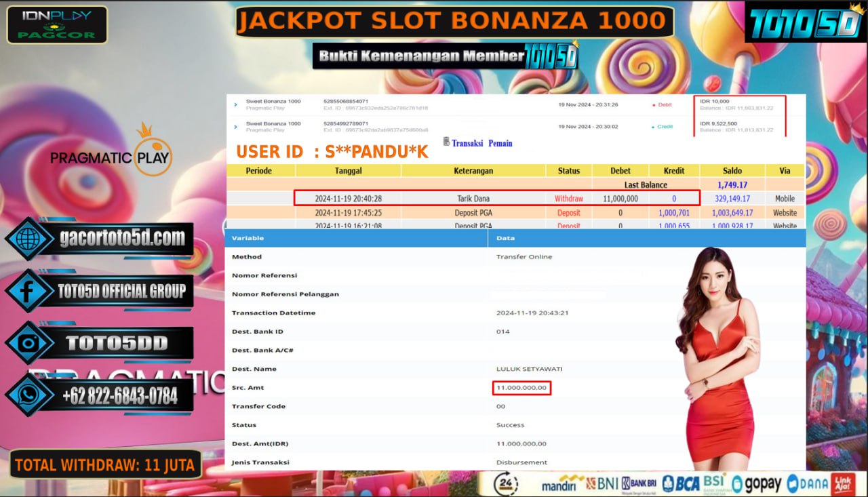This screenshot has height=497, width=868.
Task: Click the Instagram camera icon
Action: [29, 343]
